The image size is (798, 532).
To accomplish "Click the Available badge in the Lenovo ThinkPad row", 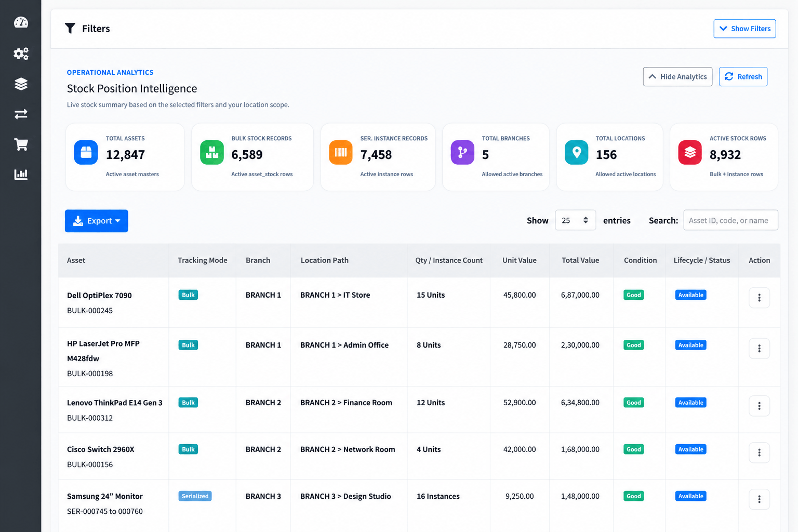I will point(691,403).
